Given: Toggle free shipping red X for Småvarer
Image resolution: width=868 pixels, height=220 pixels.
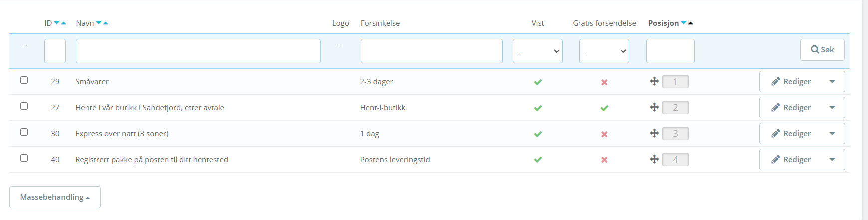Looking at the screenshot, I should click(604, 82).
